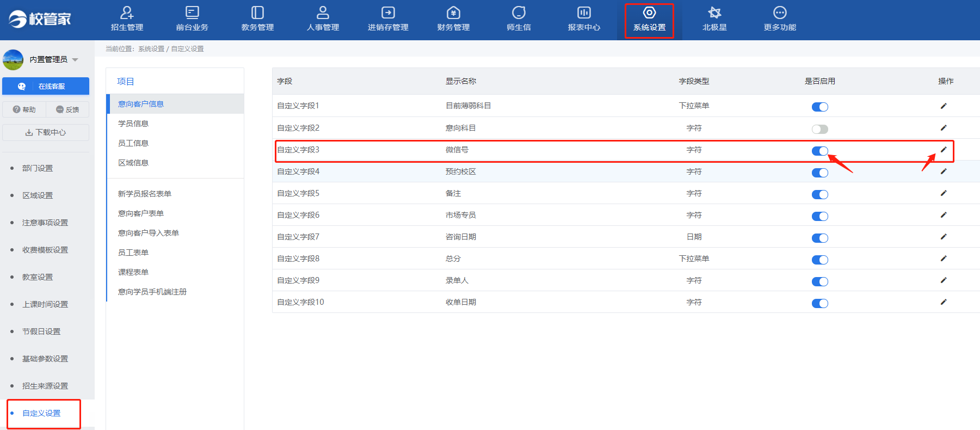Click the 目前薄弱科目 display name cell
Image resolution: width=980 pixels, height=430 pixels.
(x=469, y=106)
